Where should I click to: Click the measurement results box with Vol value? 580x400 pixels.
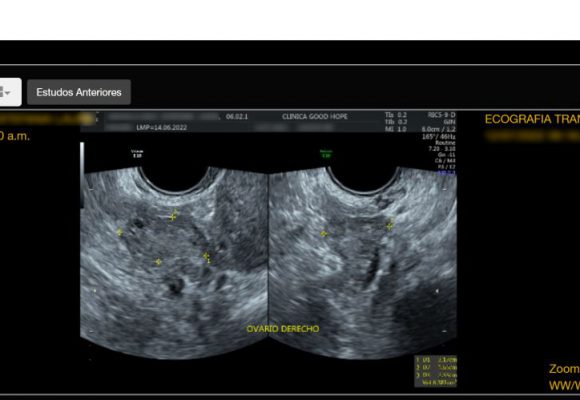pyautogui.click(x=435, y=372)
